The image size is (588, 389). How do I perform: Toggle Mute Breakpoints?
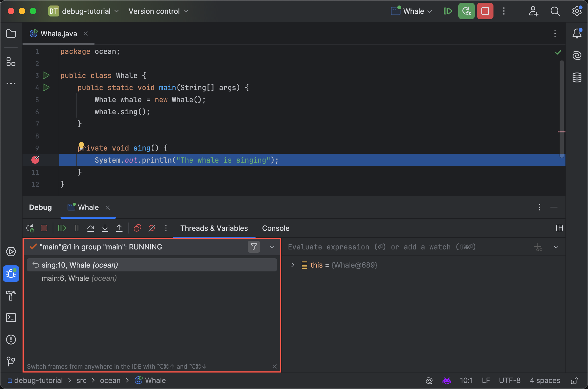pyautogui.click(x=152, y=228)
